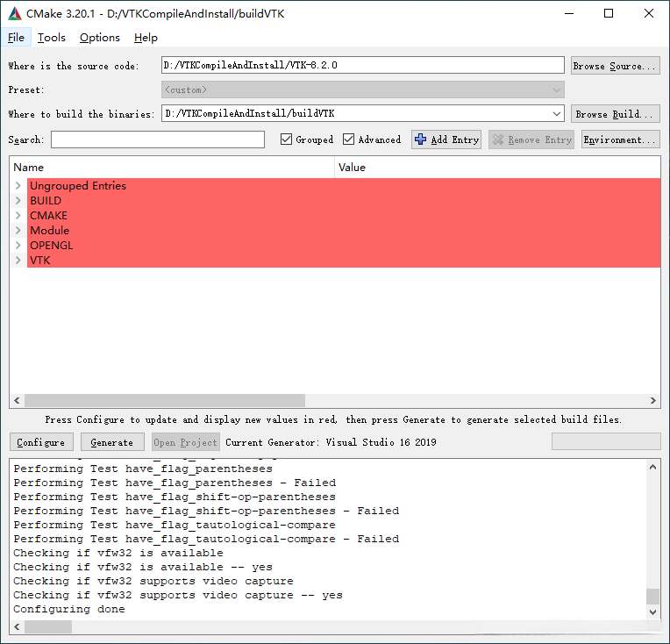The height and width of the screenshot is (644, 670).
Task: Click the entries table scroll left arrow
Action: click(x=17, y=401)
